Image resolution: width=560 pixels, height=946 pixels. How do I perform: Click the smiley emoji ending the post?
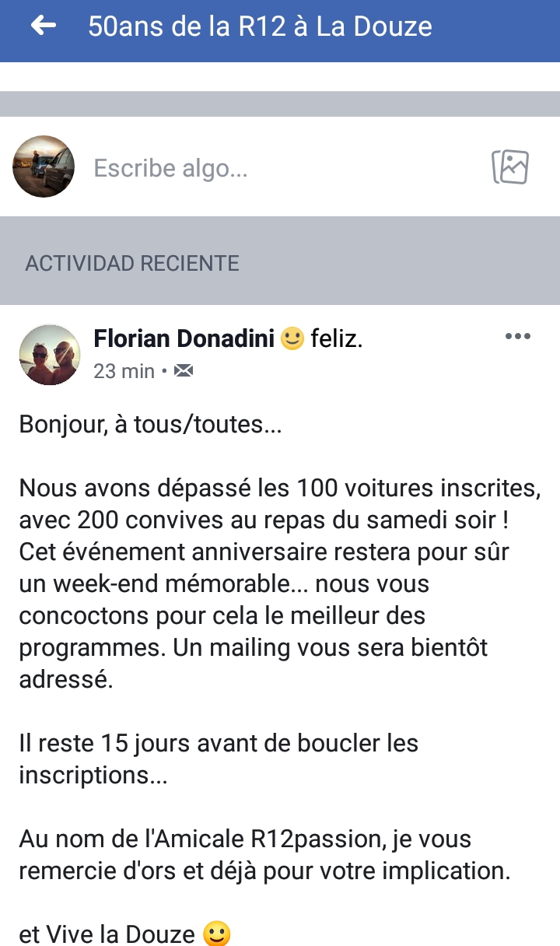(217, 933)
